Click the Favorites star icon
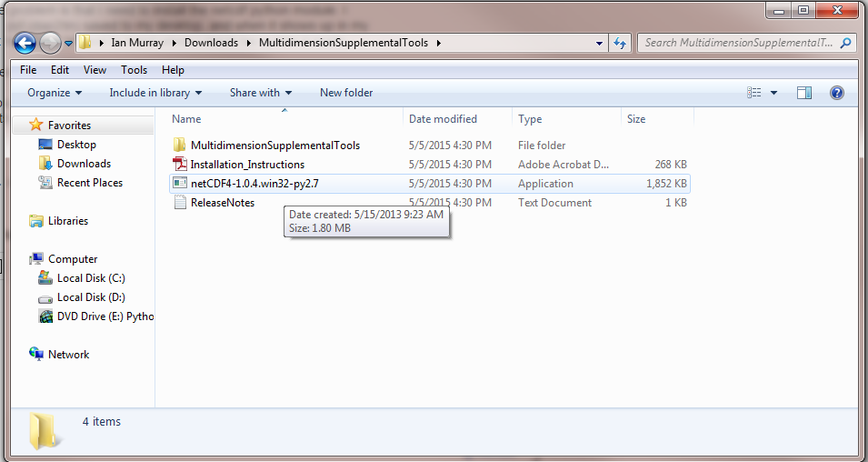The image size is (868, 462). [36, 125]
